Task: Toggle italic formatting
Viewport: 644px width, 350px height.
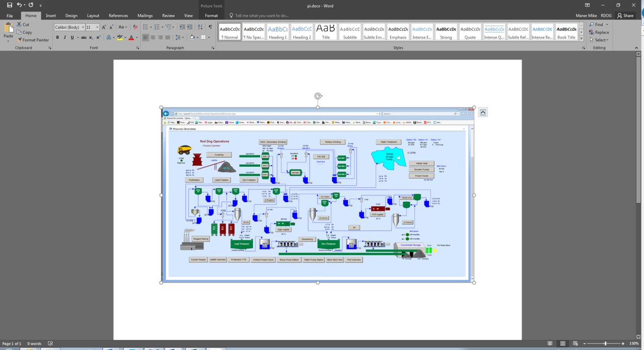Action: click(64, 37)
